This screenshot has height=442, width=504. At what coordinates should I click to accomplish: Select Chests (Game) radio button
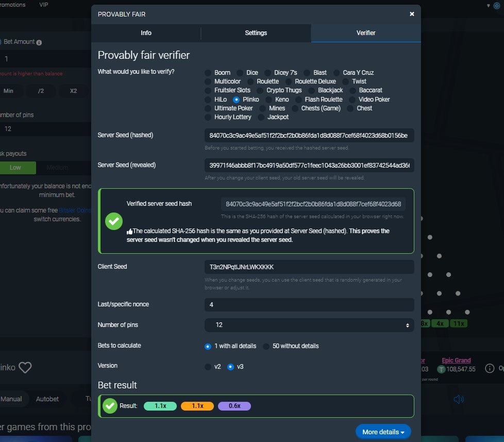[x=295, y=108]
